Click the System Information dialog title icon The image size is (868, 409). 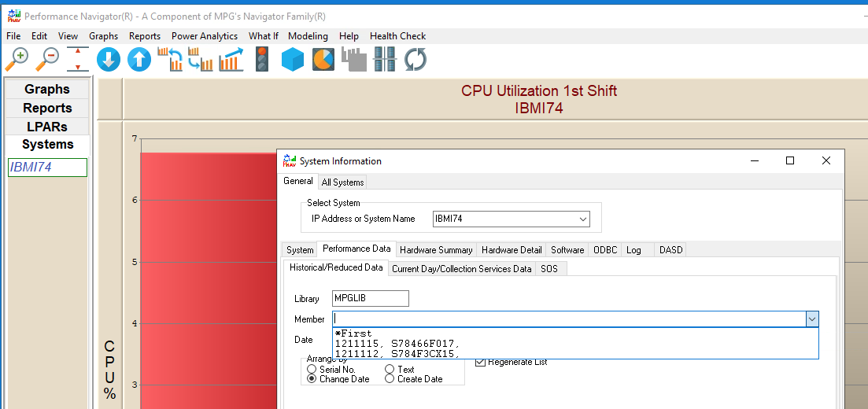click(290, 161)
